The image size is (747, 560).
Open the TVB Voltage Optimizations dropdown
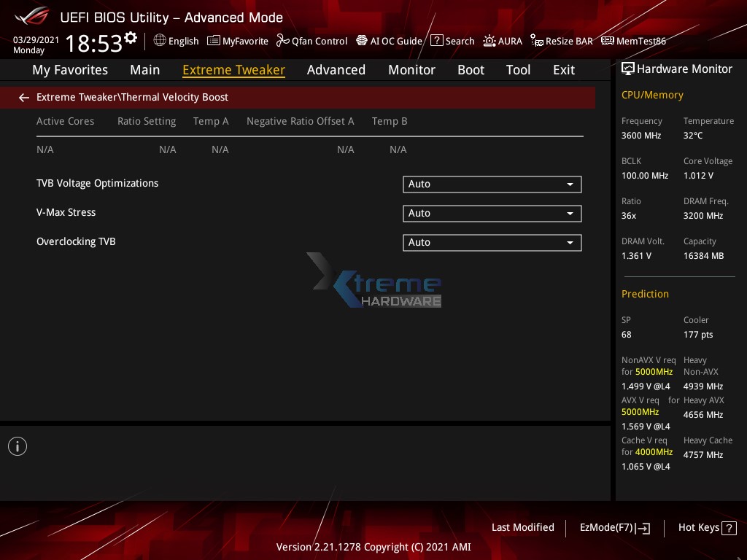492,184
